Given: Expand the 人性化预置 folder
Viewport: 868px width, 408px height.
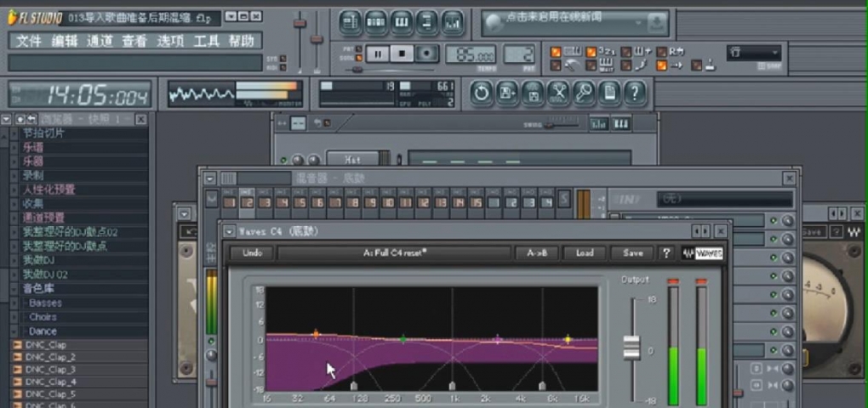Looking at the screenshot, I should [14, 190].
